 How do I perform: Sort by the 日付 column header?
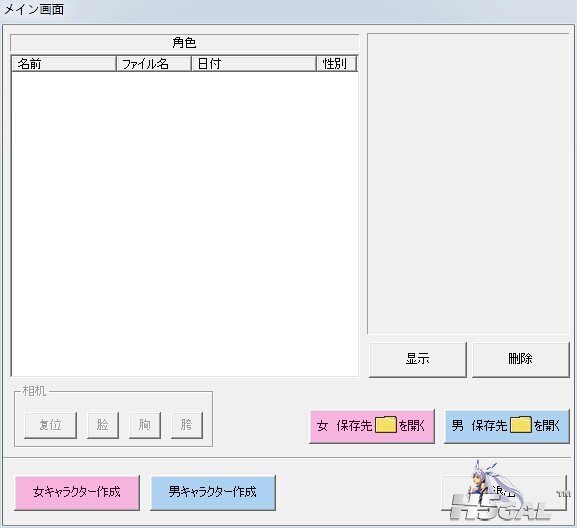click(254, 64)
